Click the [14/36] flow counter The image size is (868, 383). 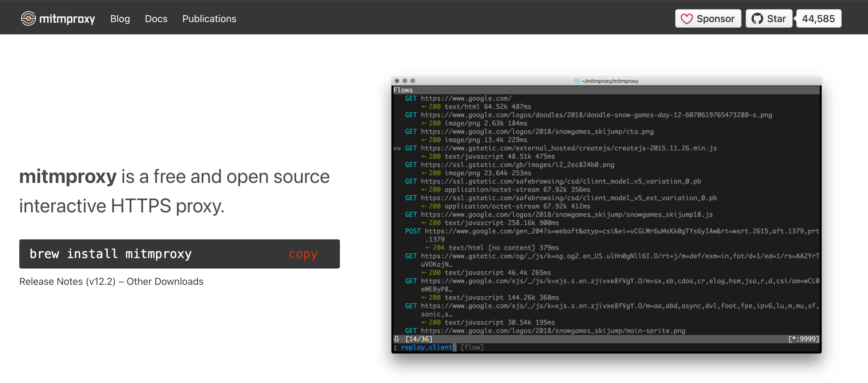(x=418, y=339)
